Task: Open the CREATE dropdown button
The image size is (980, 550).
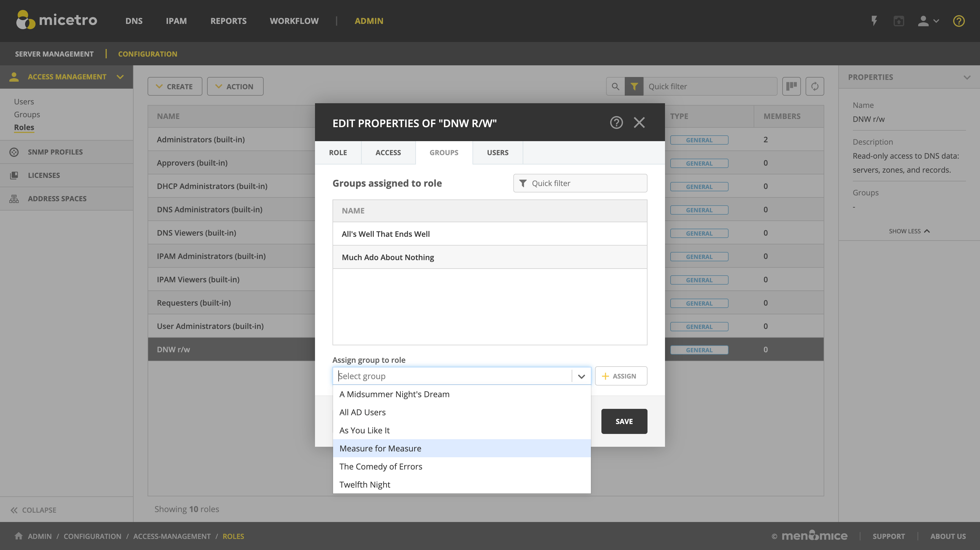Action: coord(175,86)
